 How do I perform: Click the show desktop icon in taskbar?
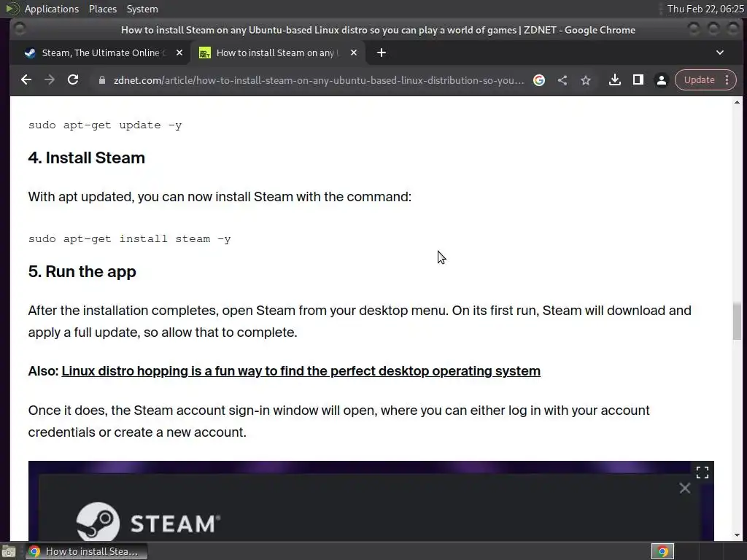pyautogui.click(x=9, y=551)
